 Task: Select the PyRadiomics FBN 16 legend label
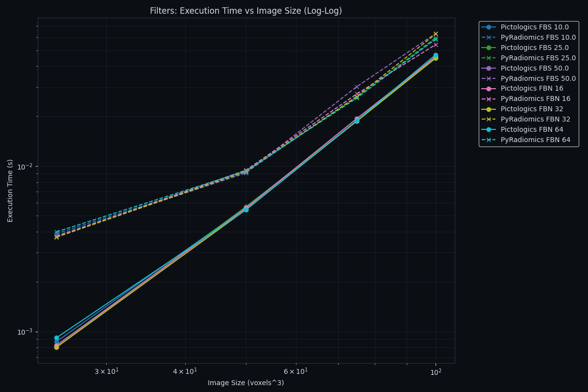coord(535,99)
